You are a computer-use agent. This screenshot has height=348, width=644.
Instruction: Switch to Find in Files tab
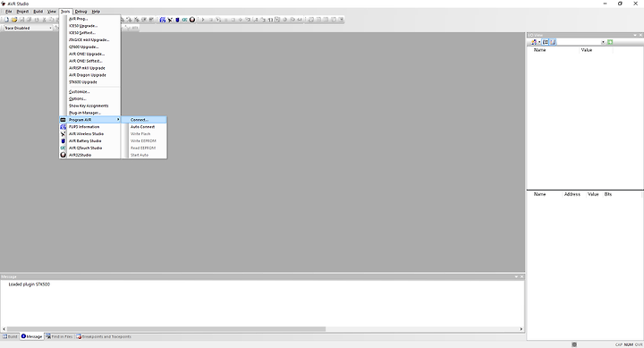click(59, 336)
